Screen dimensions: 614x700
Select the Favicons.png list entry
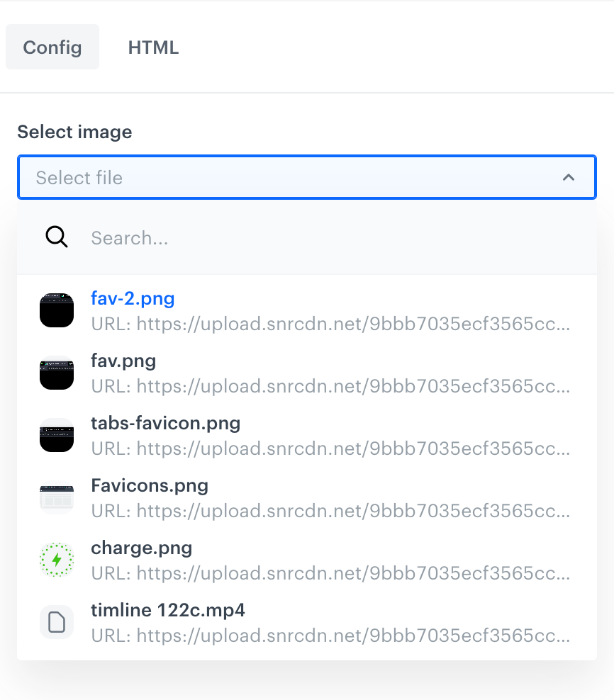pos(149,485)
